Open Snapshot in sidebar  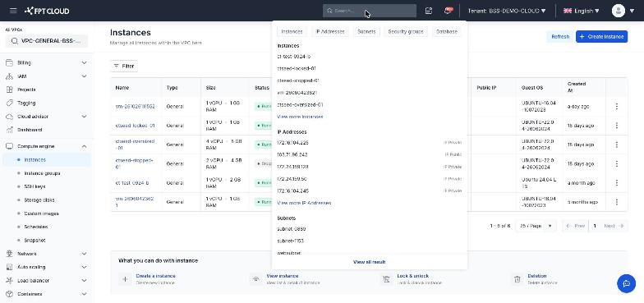coord(34,240)
